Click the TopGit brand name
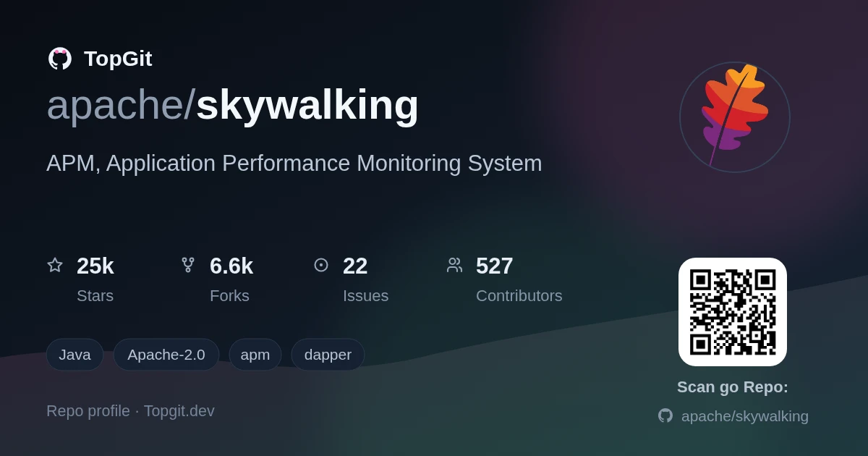The height and width of the screenshot is (456, 868). click(x=118, y=59)
